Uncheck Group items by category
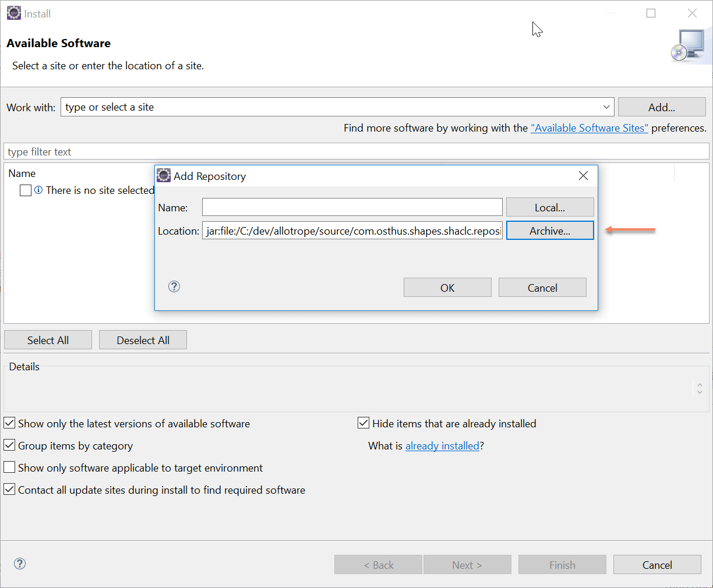 point(9,445)
